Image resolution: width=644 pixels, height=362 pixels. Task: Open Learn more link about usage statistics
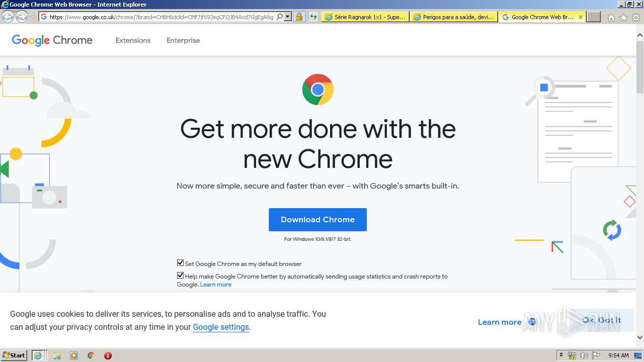(216, 285)
